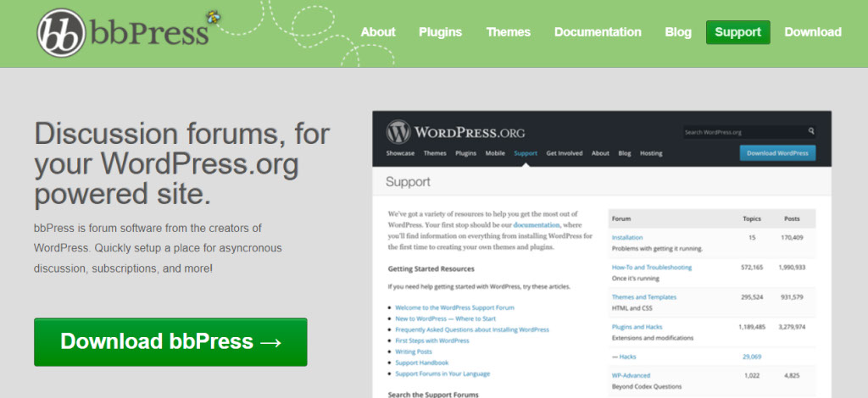Click the 3,279,974 posts value

[792, 327]
